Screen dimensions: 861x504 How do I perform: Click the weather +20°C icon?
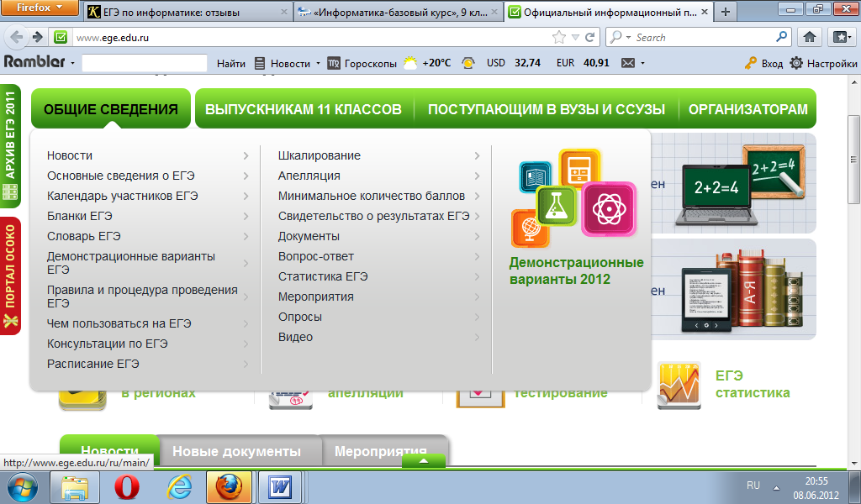pyautogui.click(x=410, y=62)
